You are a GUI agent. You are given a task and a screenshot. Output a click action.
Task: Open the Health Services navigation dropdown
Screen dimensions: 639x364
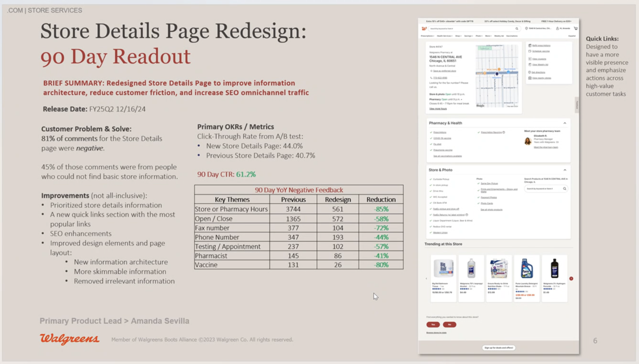point(444,36)
